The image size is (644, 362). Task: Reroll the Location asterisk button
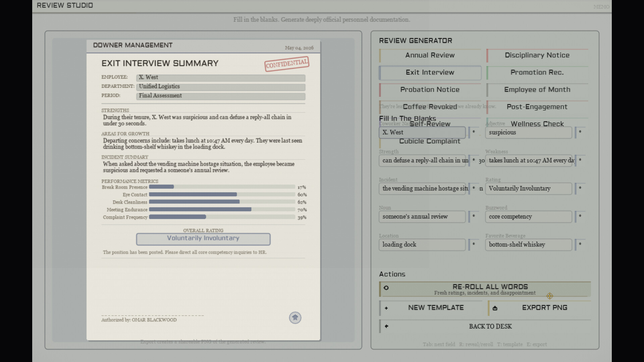tap(474, 245)
